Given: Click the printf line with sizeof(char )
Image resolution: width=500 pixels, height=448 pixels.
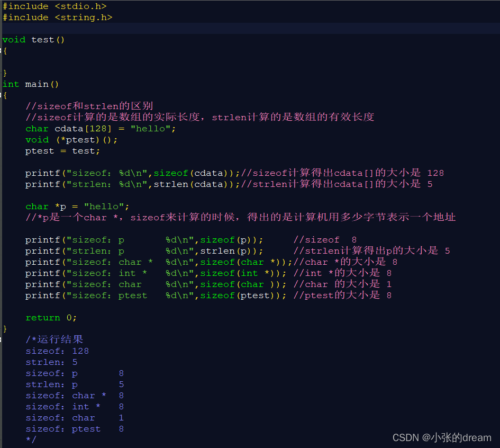Looking at the screenshot, I should (x=208, y=284).
